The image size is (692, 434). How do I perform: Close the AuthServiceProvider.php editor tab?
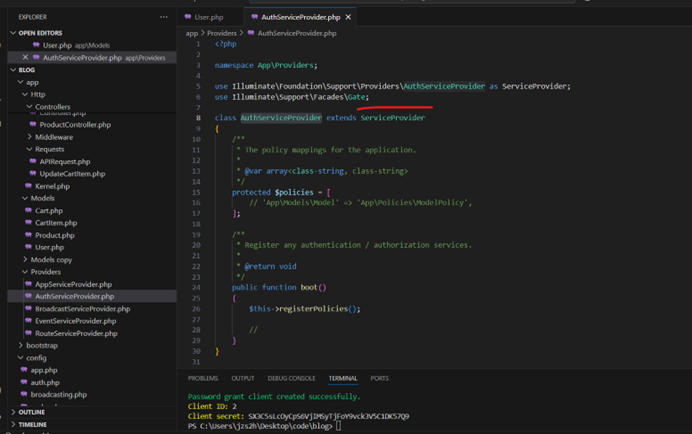click(348, 17)
